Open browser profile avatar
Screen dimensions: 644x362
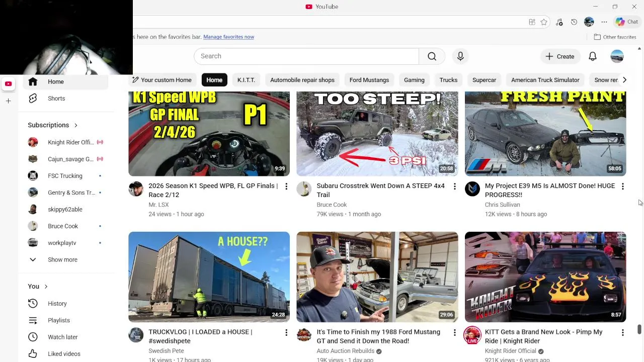point(589,22)
